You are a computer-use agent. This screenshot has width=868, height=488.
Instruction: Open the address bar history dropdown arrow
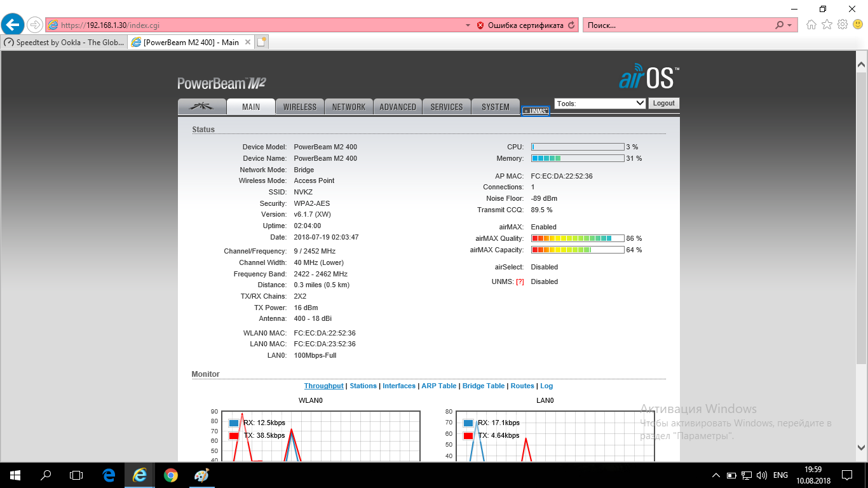click(468, 25)
